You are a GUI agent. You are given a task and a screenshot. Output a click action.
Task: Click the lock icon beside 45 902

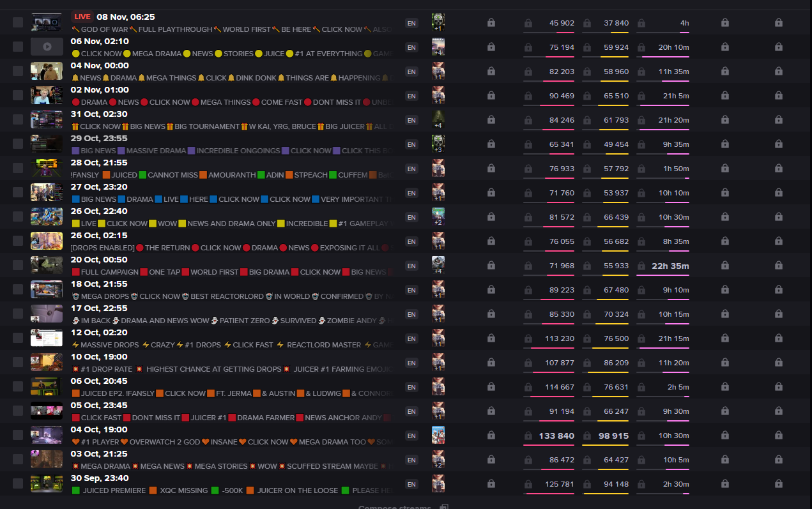coord(528,23)
